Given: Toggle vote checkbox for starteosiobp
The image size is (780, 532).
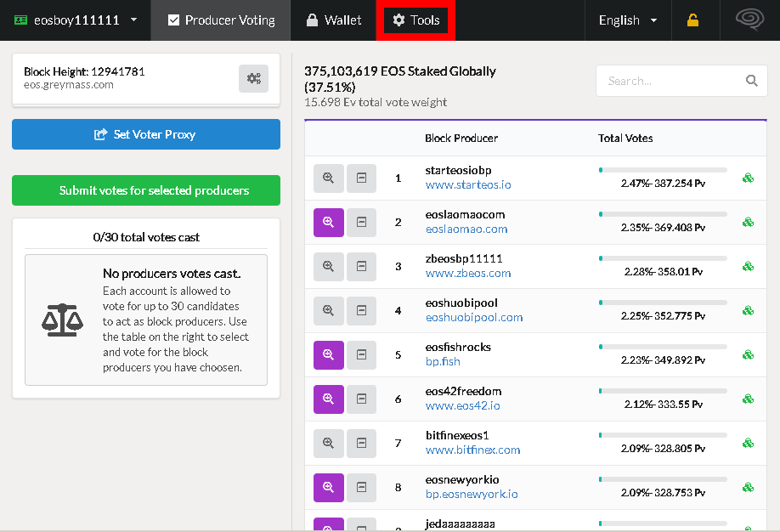Looking at the screenshot, I should [x=362, y=178].
